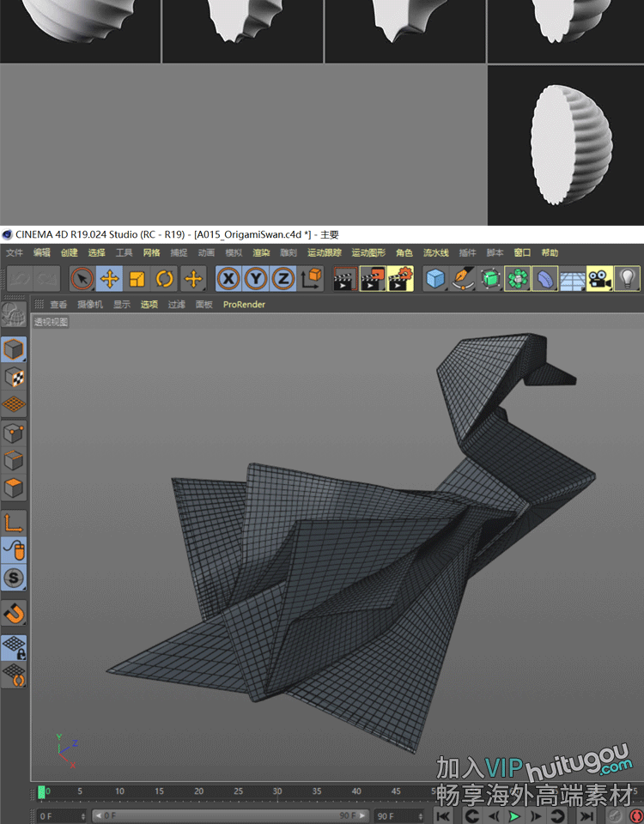Screen dimensions: 644x824
Task: Click frame 20 on the timeline ruler
Action: [x=198, y=791]
